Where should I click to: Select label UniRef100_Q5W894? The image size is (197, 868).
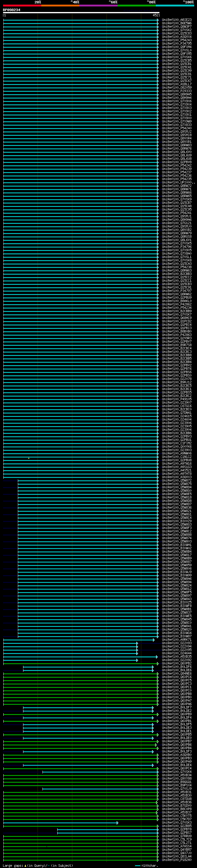(177, 582)
